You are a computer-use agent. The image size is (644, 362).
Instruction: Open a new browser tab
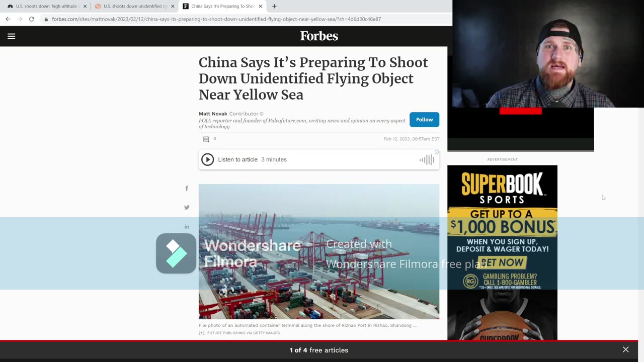point(274,6)
